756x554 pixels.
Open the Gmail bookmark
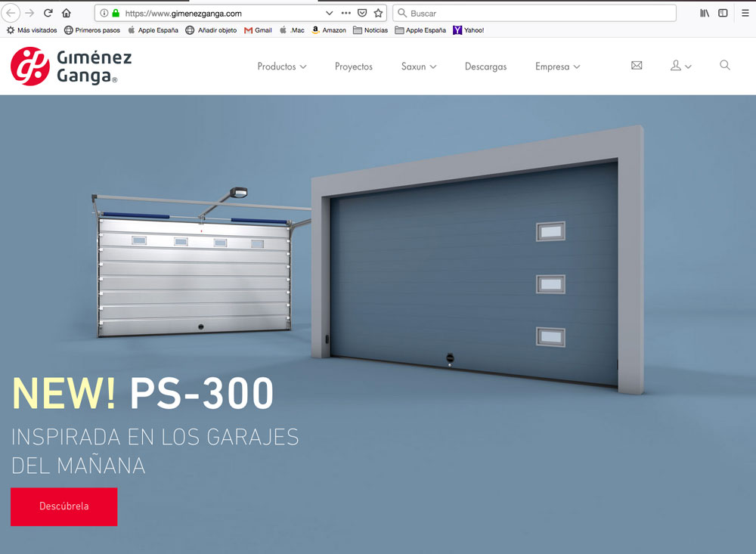click(258, 30)
